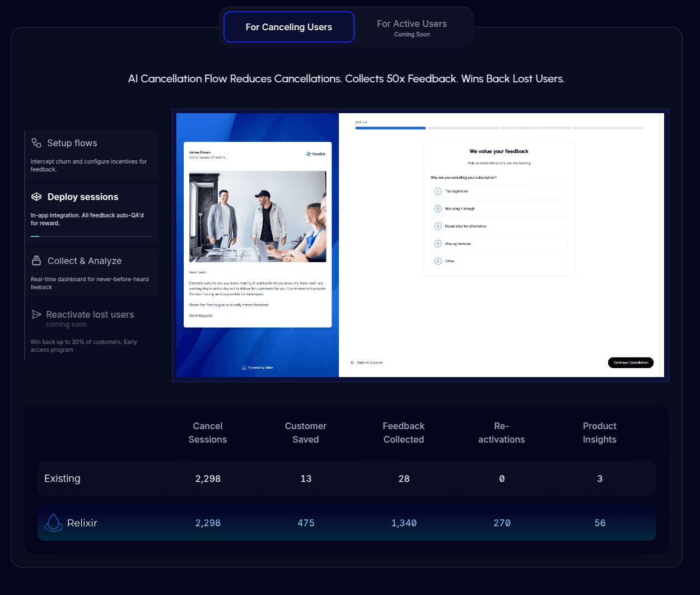
Task: Select the For Canceling Users tab
Action: [289, 27]
